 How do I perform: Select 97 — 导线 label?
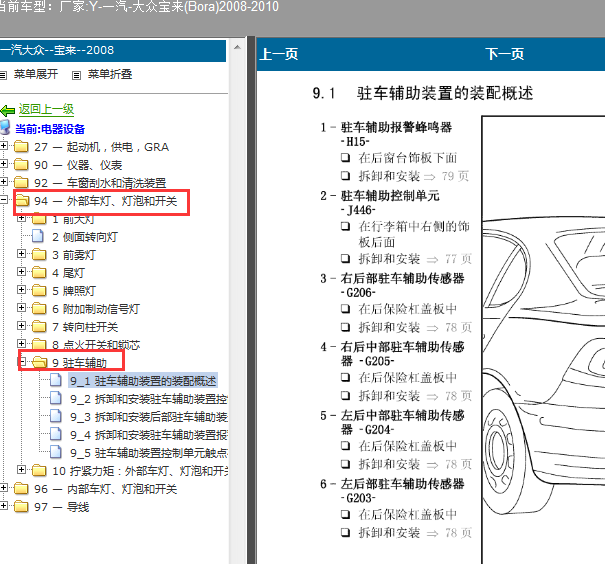(61, 507)
